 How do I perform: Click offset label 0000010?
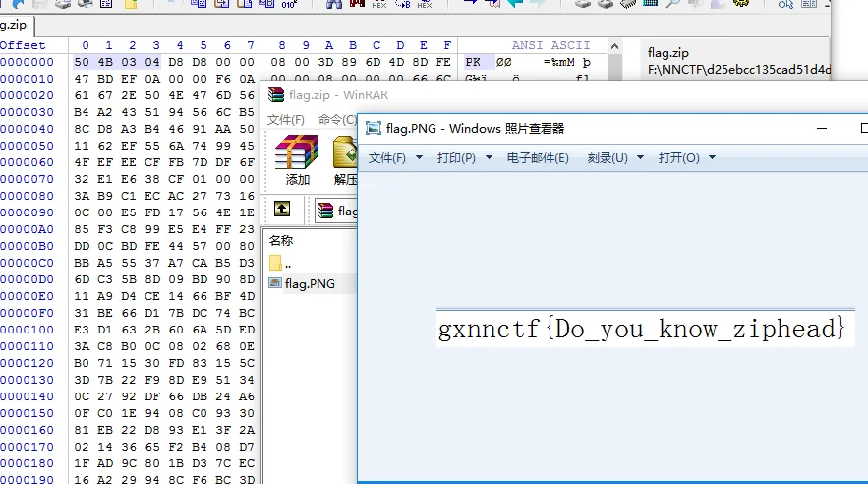click(x=27, y=79)
